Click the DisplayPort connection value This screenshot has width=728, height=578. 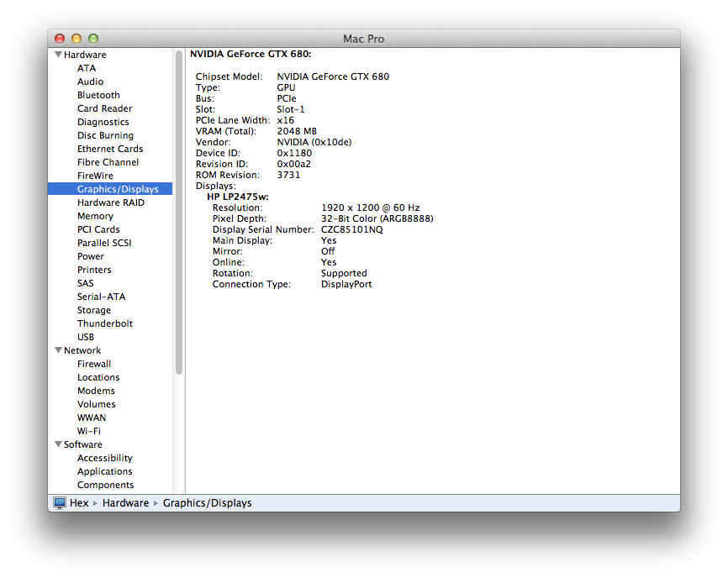point(346,284)
